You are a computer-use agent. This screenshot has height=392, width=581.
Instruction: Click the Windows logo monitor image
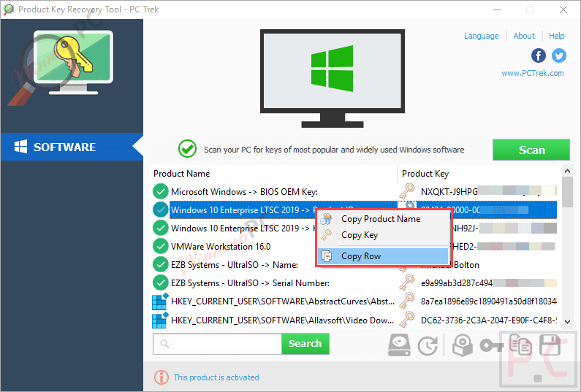[x=333, y=79]
